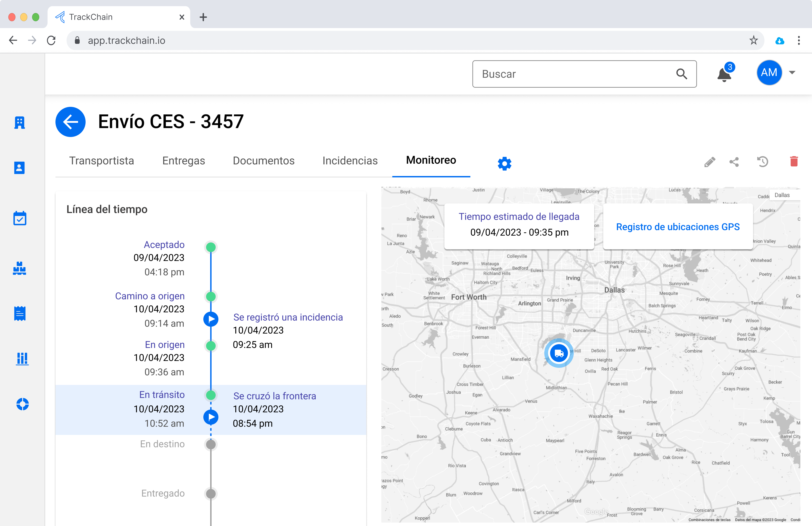Click the Buscar search field

576,74
